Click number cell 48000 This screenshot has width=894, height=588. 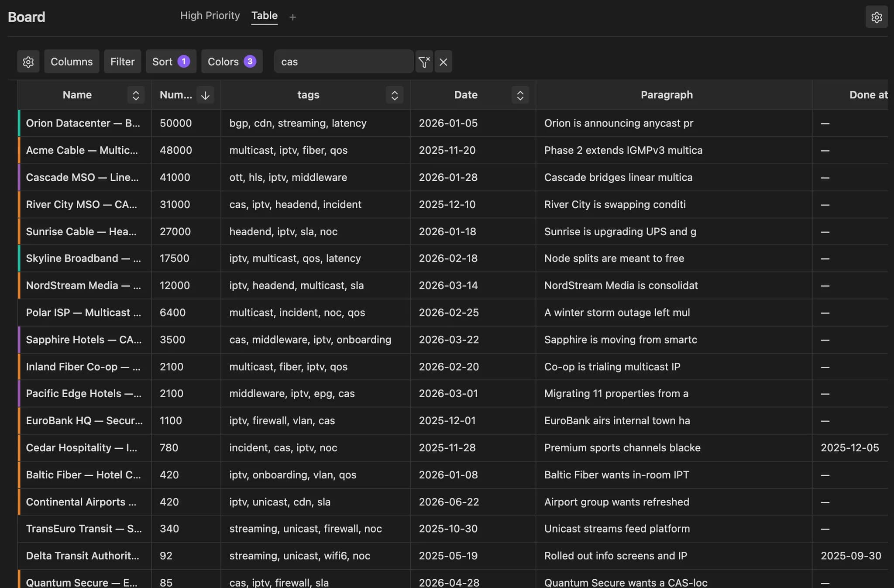(175, 150)
